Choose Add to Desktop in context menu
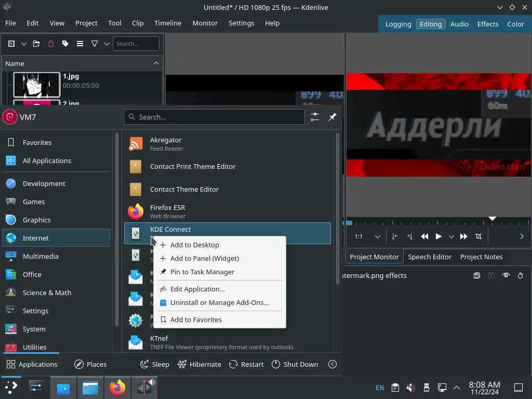 [220, 245]
